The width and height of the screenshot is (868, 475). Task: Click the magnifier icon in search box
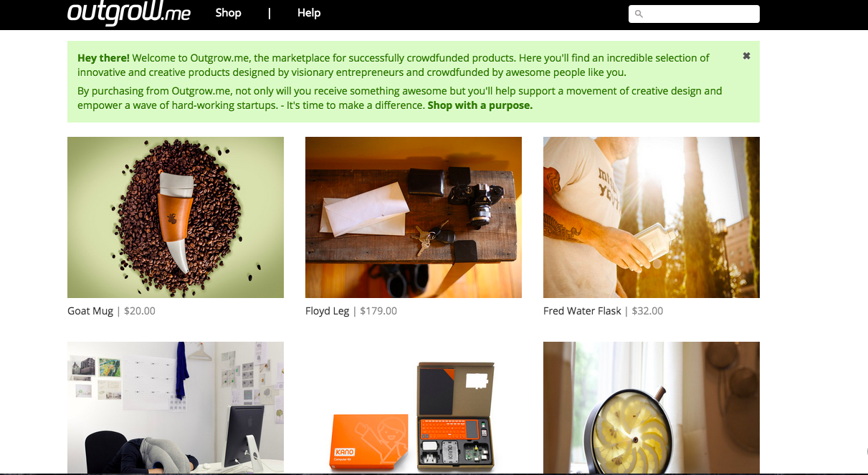[639, 14]
